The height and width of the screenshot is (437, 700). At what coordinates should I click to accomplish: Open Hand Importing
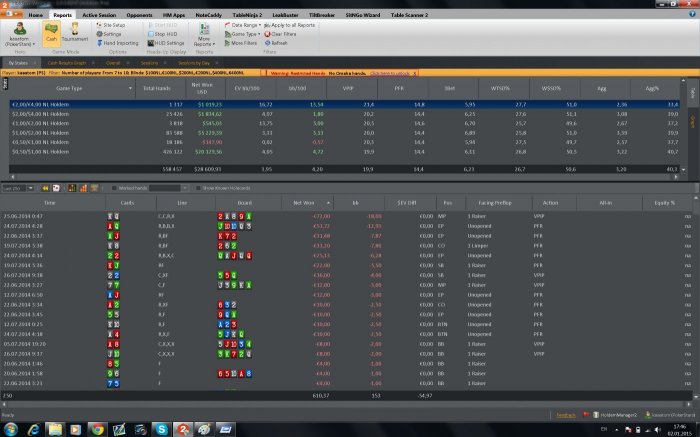[x=117, y=43]
